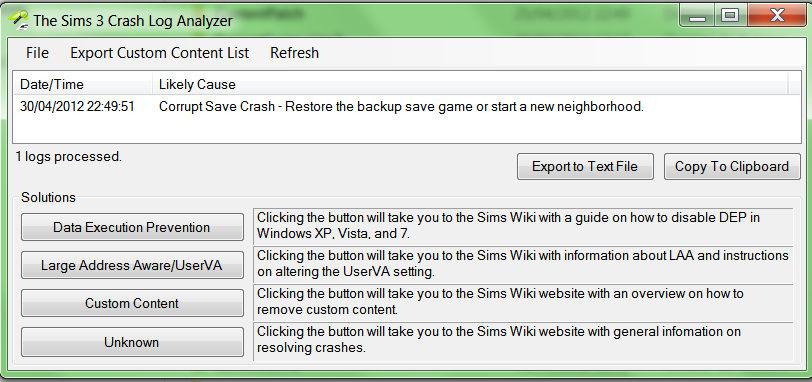This screenshot has height=382, width=812.
Task: Open the File menu
Action: click(x=37, y=53)
